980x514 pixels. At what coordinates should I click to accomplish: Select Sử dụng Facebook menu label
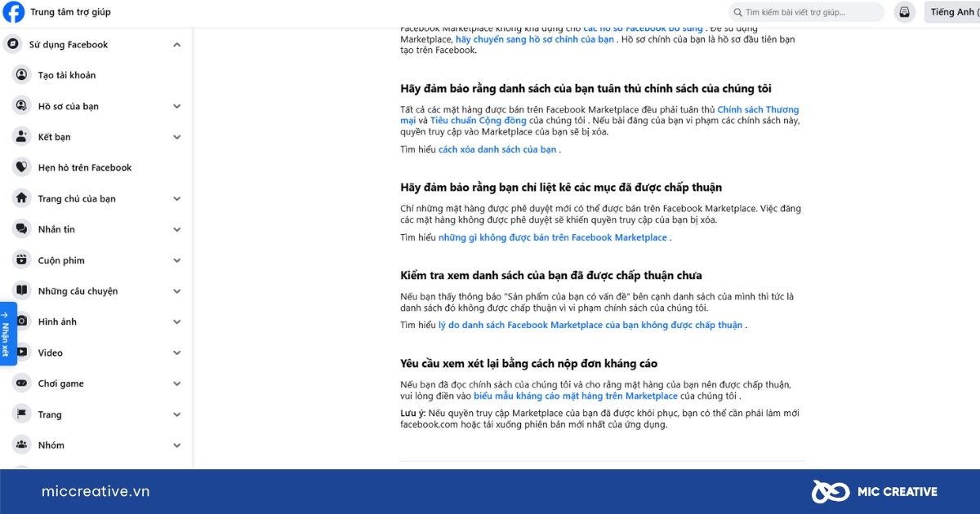coord(69,45)
